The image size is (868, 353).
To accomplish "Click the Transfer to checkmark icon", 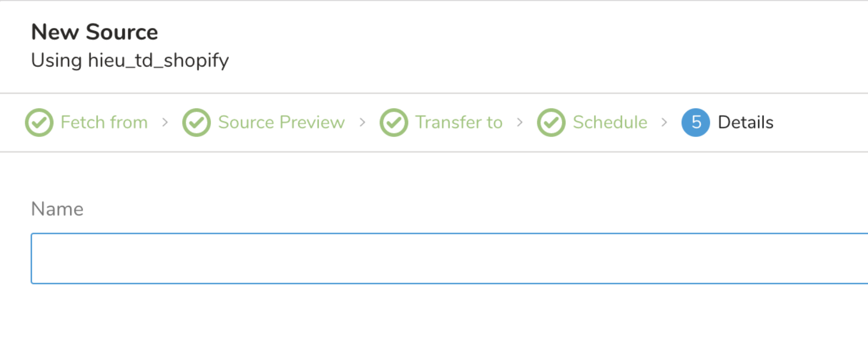I will click(394, 123).
